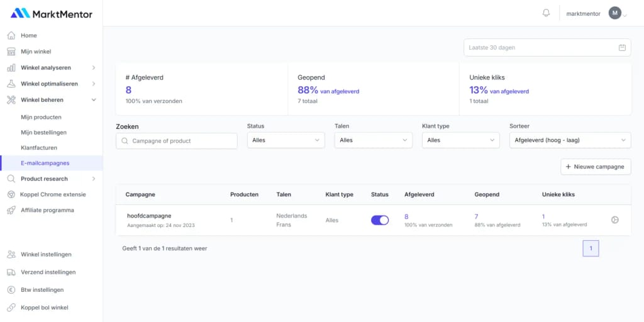Click the Mijn winkel shop icon
The image size is (644, 322).
click(11, 52)
